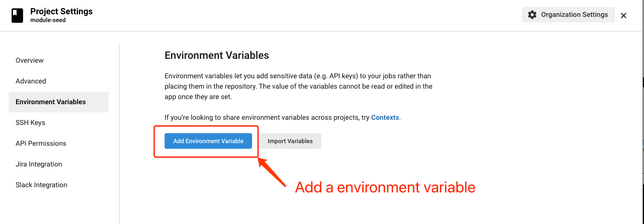The height and width of the screenshot is (224, 644).
Task: Click the project bookmark icon in header
Action: pos(17,16)
